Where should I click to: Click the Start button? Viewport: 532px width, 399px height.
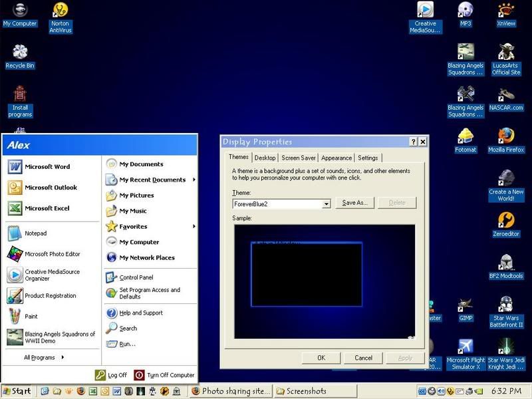pyautogui.click(x=17, y=391)
